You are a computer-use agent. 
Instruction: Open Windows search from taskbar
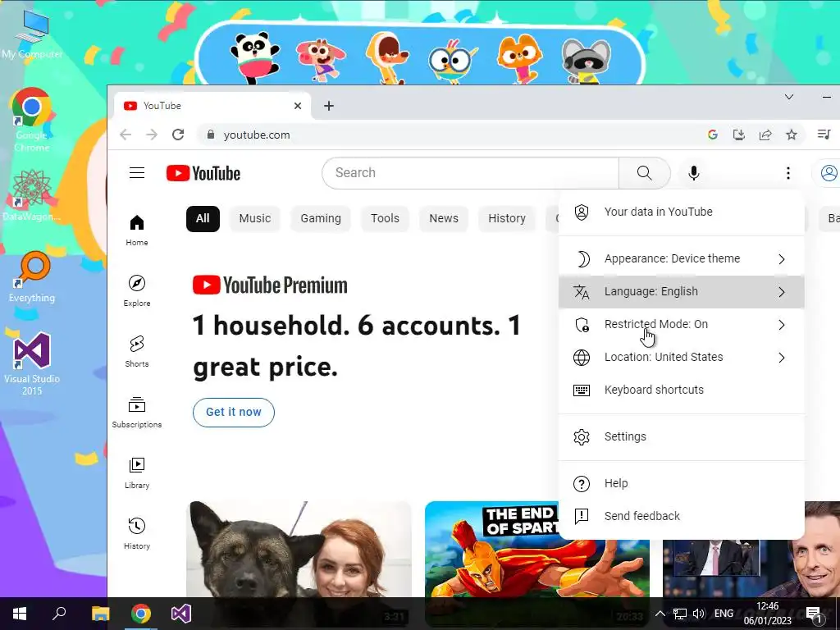[59, 614]
